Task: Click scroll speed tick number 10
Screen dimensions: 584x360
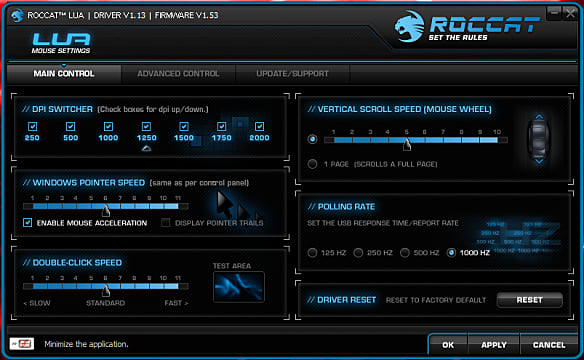Action: point(497,132)
